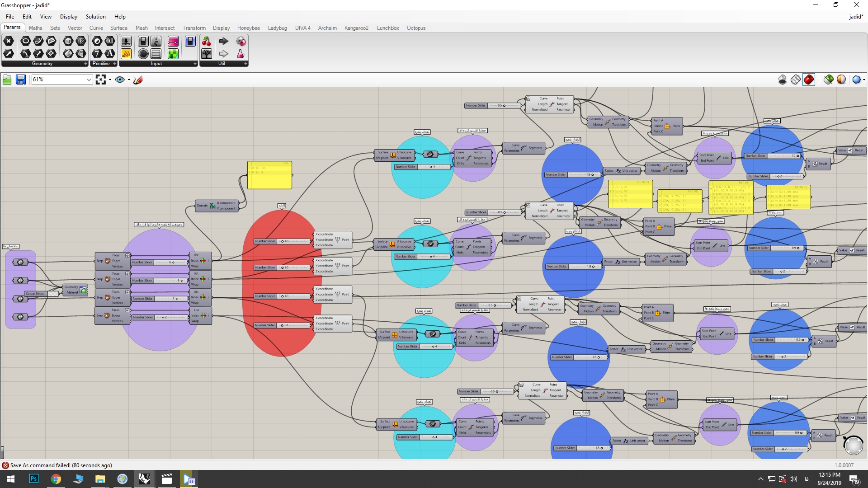Save document with blue floppy icon
The height and width of the screenshot is (488, 868).
click(x=20, y=80)
